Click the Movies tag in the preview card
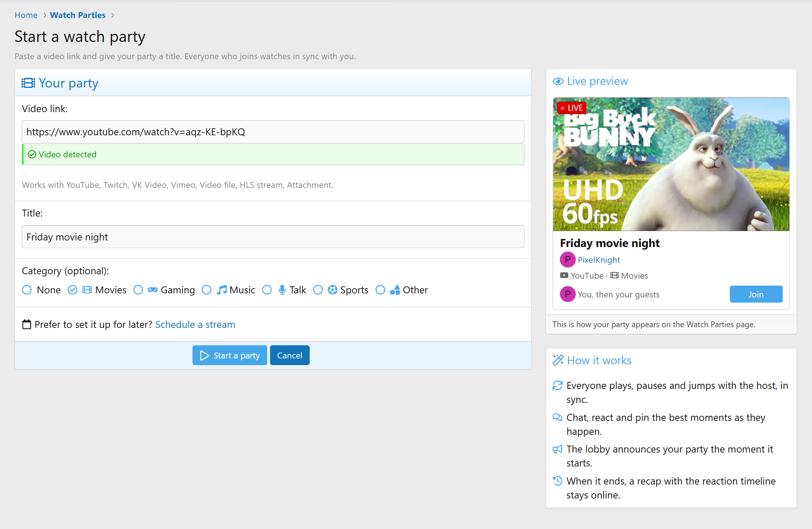Screen dimensions: 812x529 tap(629, 275)
